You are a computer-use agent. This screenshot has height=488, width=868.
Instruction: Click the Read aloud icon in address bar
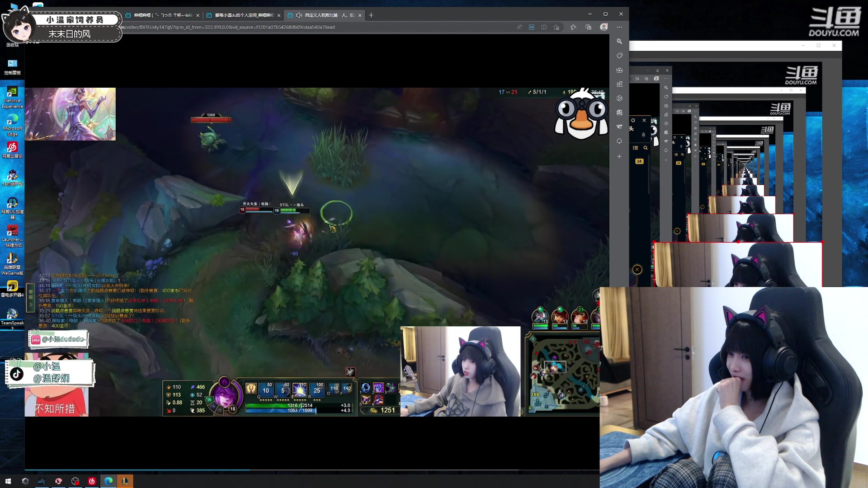click(x=519, y=27)
